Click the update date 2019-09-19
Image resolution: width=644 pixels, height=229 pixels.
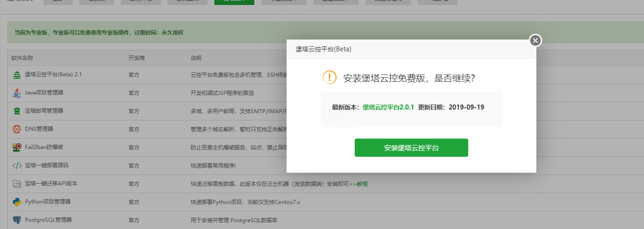tap(466, 107)
